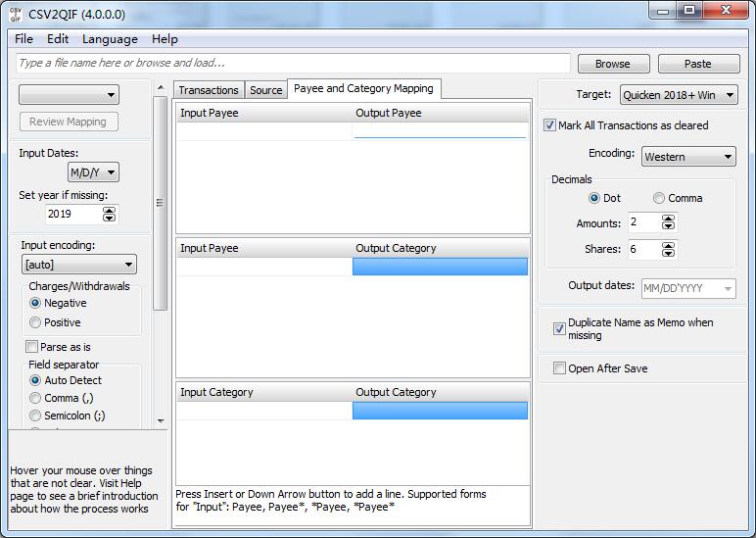This screenshot has width=756, height=538.
Task: Click the Input Payee cell in first table
Action: (x=264, y=130)
